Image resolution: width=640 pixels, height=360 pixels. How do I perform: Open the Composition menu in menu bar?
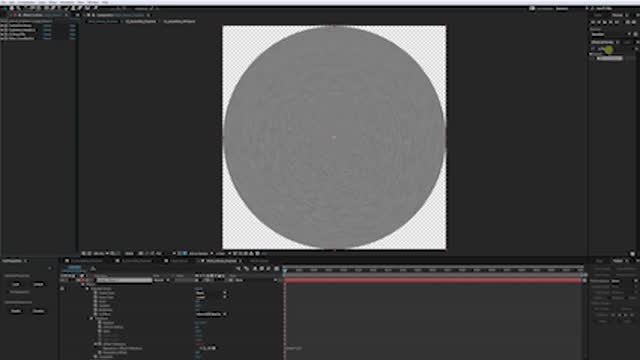tap(26, 2)
